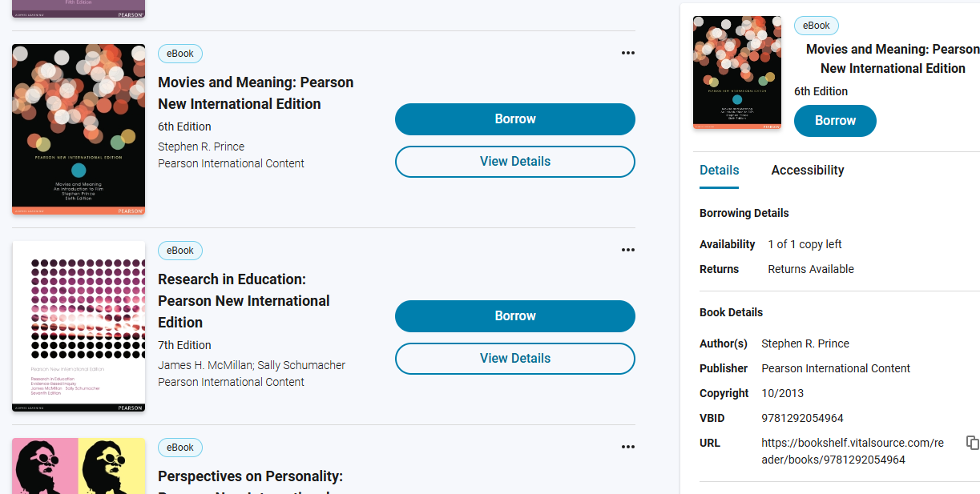The height and width of the screenshot is (494, 980).
Task: Click the eBook badge on Movies and Meaning
Action: [179, 53]
